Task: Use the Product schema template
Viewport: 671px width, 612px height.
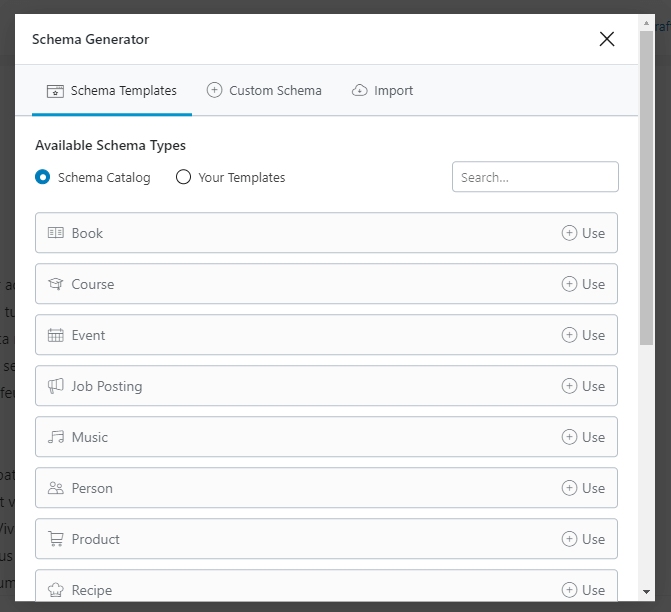Action: [583, 539]
